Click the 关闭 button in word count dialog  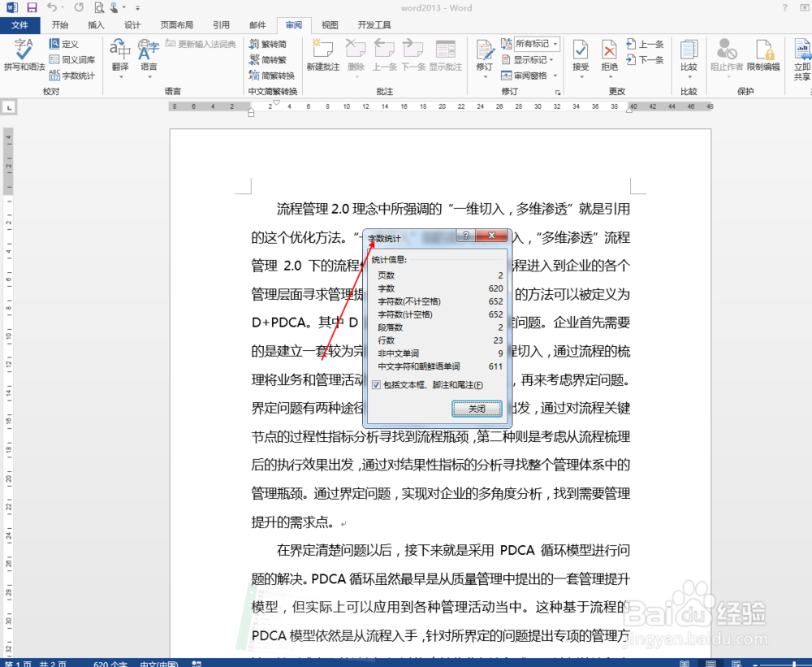click(x=477, y=409)
